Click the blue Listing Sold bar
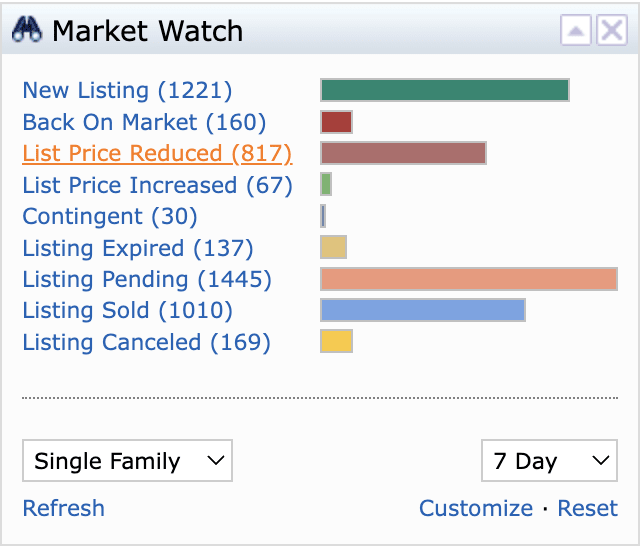The width and height of the screenshot is (642, 552). (x=422, y=310)
